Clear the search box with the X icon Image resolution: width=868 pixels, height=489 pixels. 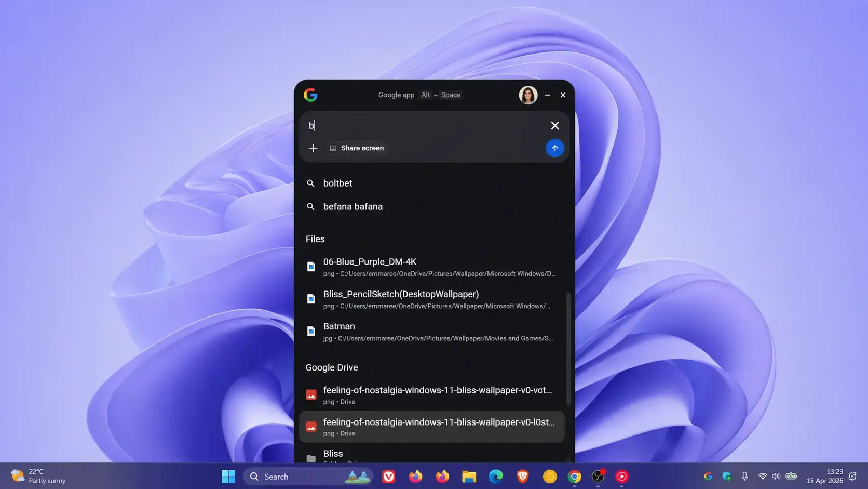(x=554, y=126)
